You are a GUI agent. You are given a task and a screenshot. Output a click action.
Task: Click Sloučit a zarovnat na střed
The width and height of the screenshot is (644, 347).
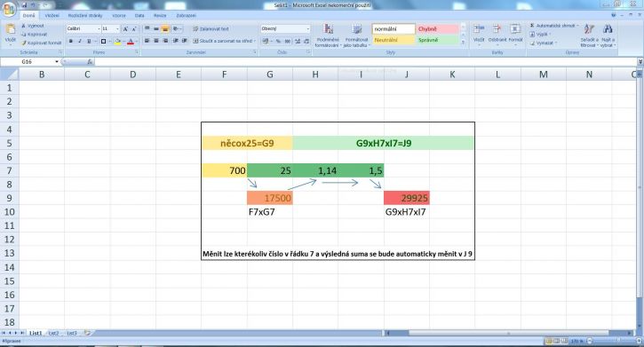click(224, 41)
